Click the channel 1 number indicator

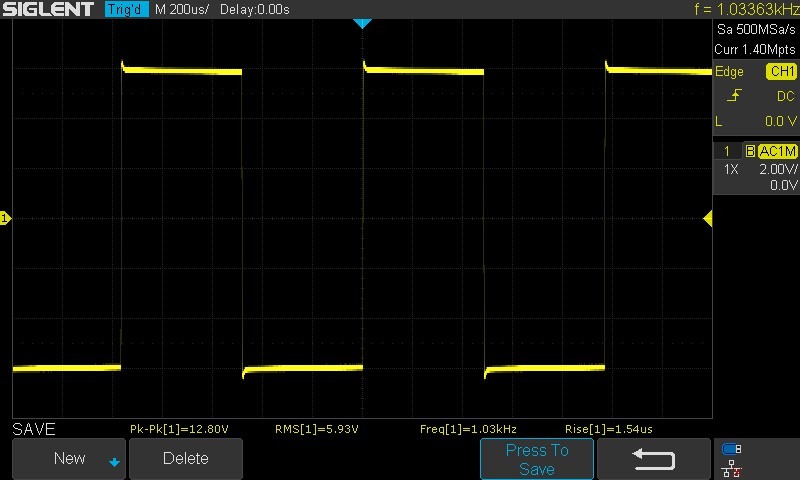point(727,151)
